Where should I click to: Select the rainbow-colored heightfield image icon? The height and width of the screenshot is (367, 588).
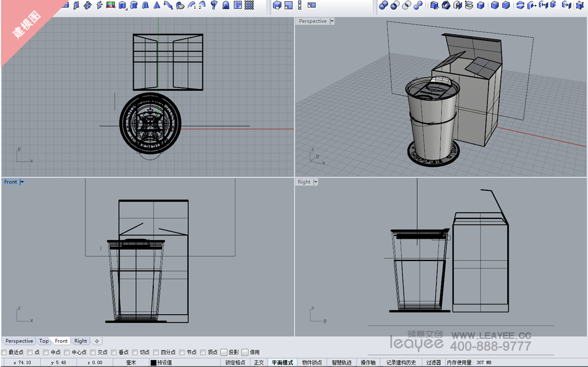pos(111,5)
